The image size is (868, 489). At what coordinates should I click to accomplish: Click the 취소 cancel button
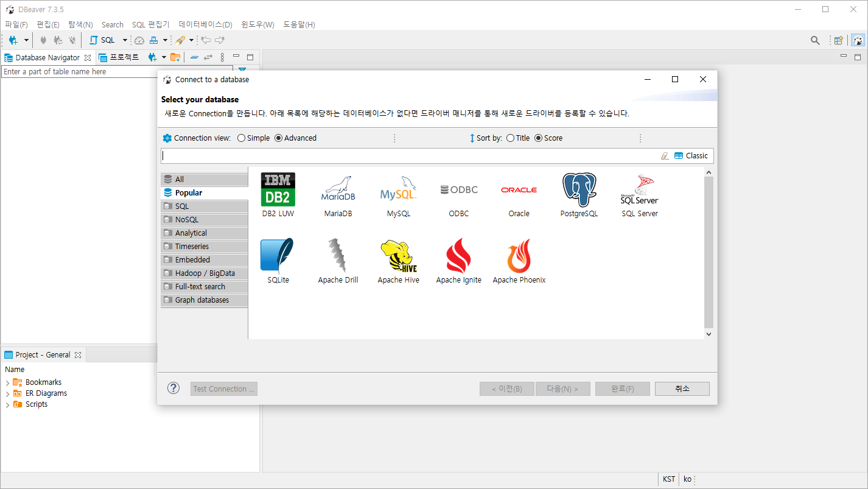coord(682,389)
